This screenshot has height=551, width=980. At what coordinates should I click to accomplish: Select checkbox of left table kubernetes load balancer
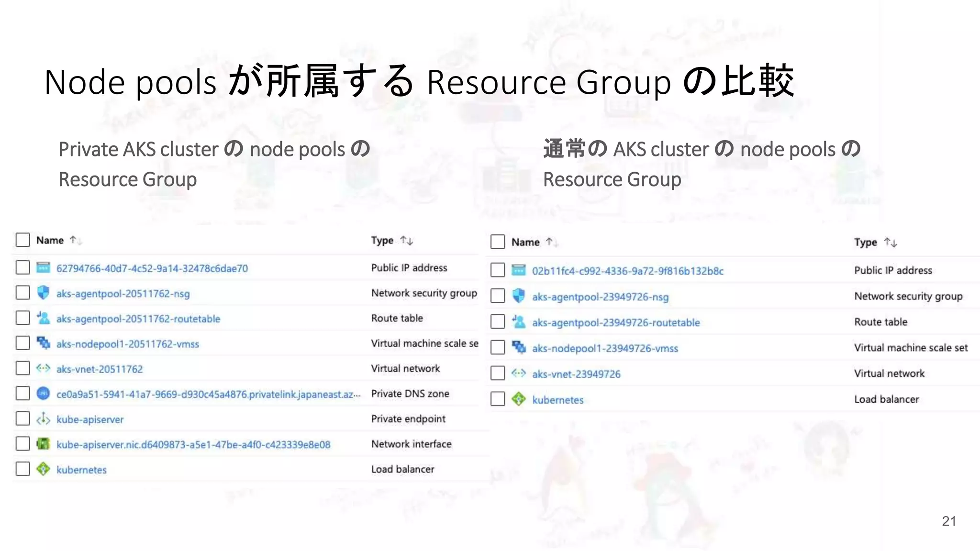(x=22, y=469)
